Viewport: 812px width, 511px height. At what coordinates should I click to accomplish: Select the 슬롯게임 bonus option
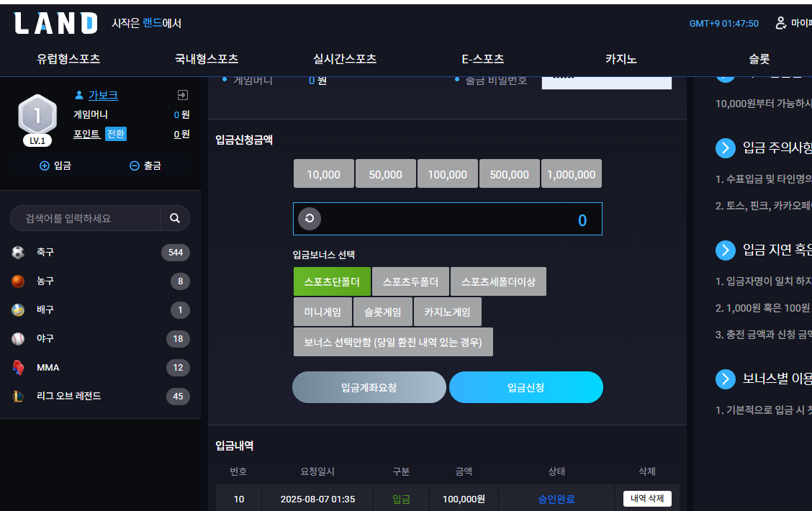(x=383, y=312)
